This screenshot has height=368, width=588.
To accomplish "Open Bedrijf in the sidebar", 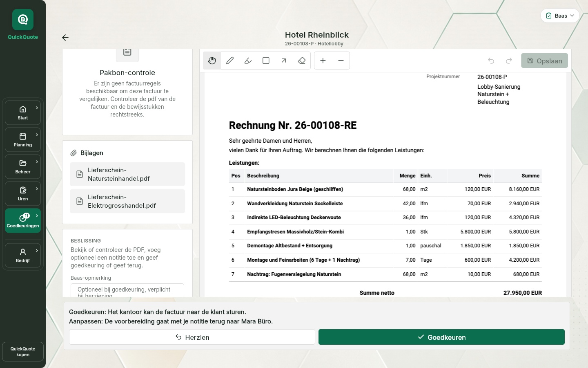I will [23, 255].
